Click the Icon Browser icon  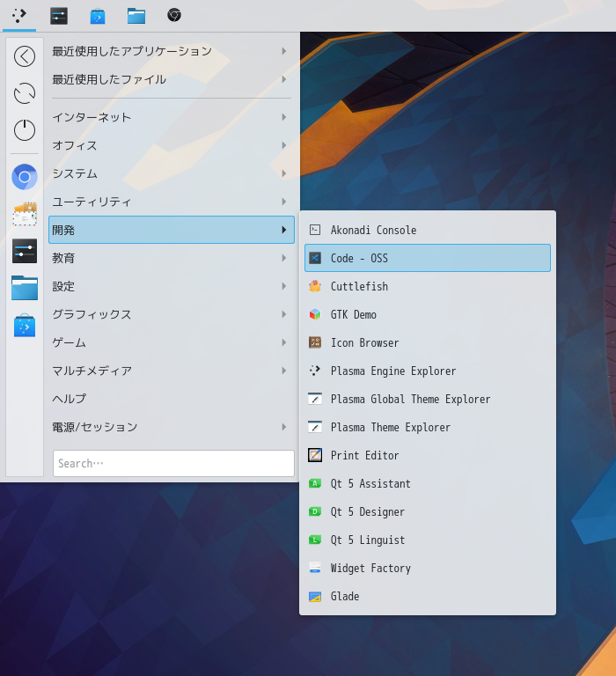click(315, 342)
